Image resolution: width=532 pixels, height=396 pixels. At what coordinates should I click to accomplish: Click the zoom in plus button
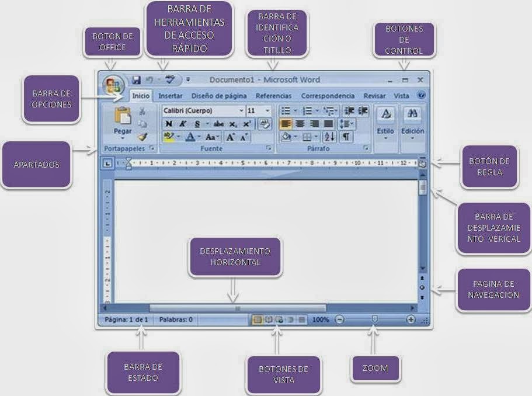pos(411,320)
